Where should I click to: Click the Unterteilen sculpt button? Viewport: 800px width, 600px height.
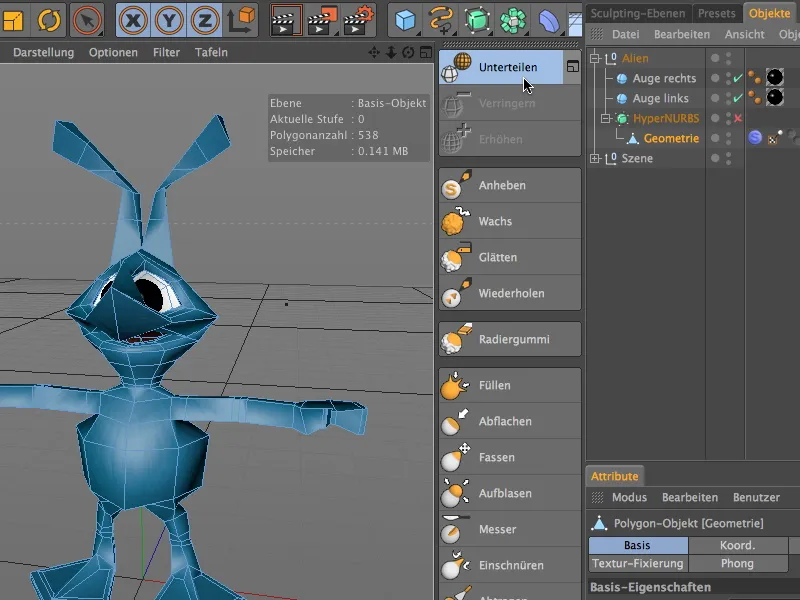point(501,67)
